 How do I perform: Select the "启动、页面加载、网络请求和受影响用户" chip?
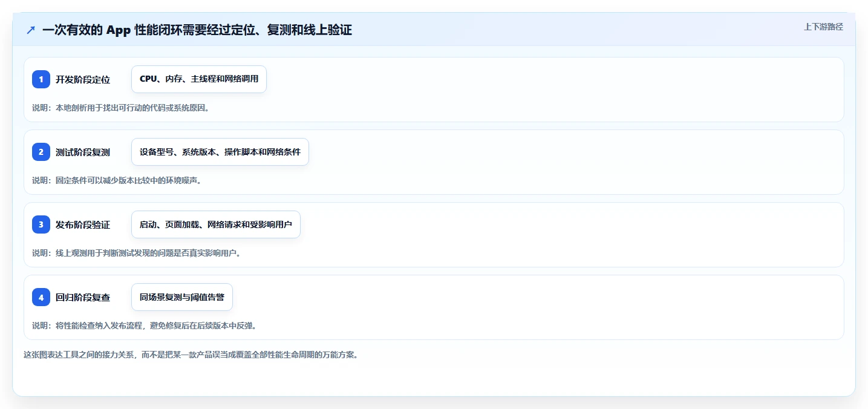(216, 224)
